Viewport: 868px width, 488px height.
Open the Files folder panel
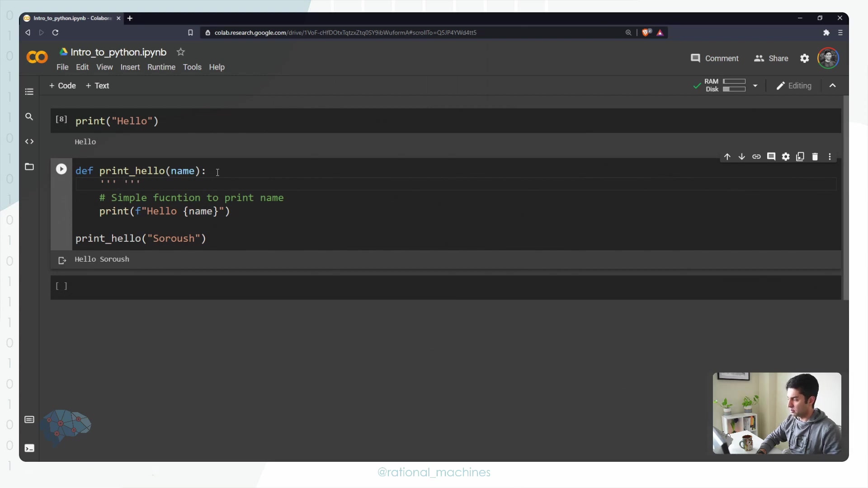click(29, 167)
